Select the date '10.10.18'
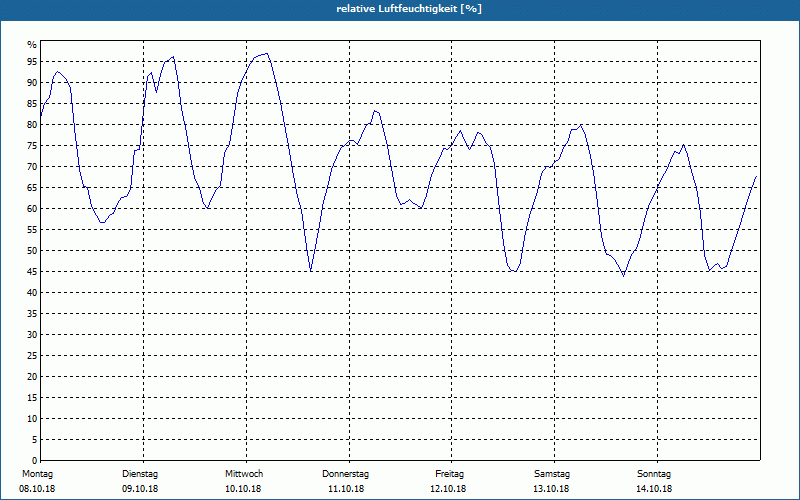800x500 pixels. click(x=243, y=489)
